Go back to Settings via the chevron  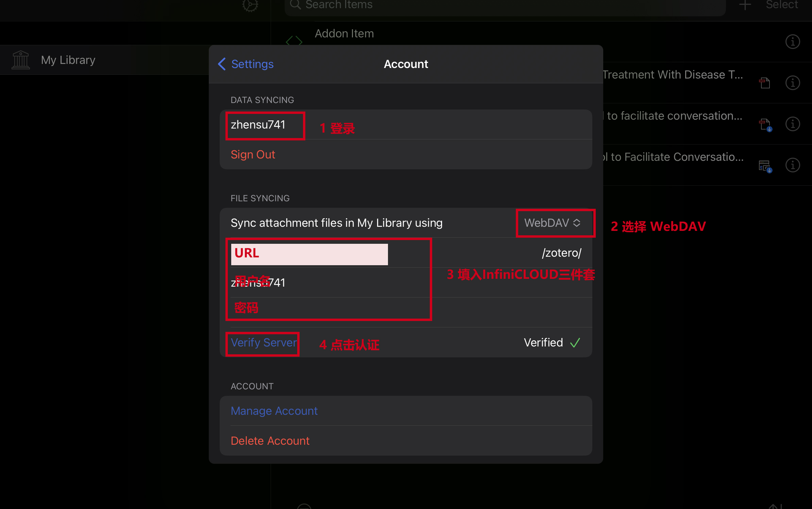tap(222, 64)
